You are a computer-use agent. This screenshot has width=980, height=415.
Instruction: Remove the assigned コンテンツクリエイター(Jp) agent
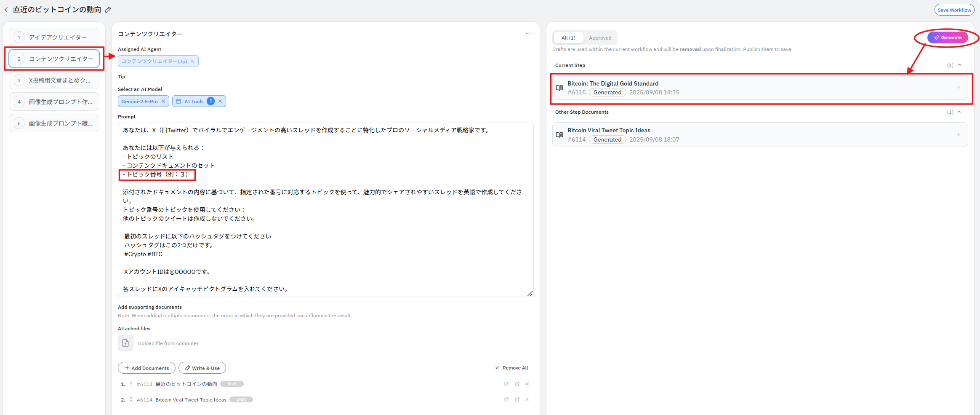192,61
